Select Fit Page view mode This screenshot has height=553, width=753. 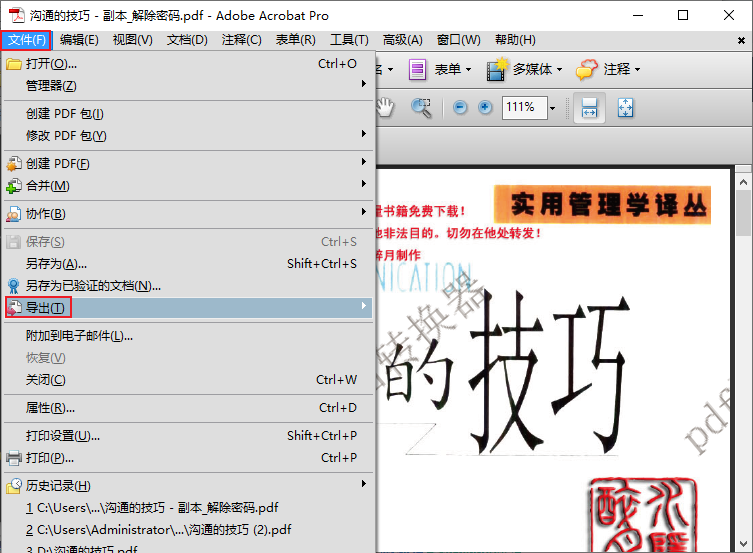pyautogui.click(x=625, y=108)
